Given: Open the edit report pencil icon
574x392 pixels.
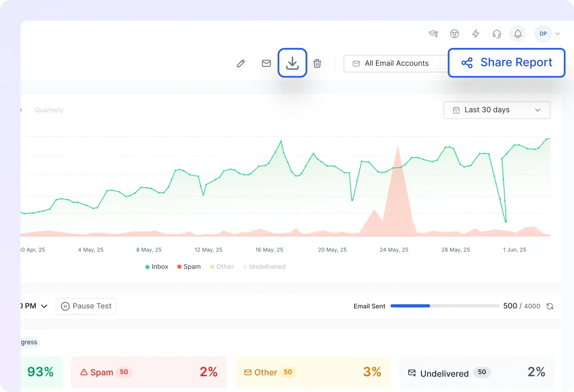Looking at the screenshot, I should (x=240, y=63).
